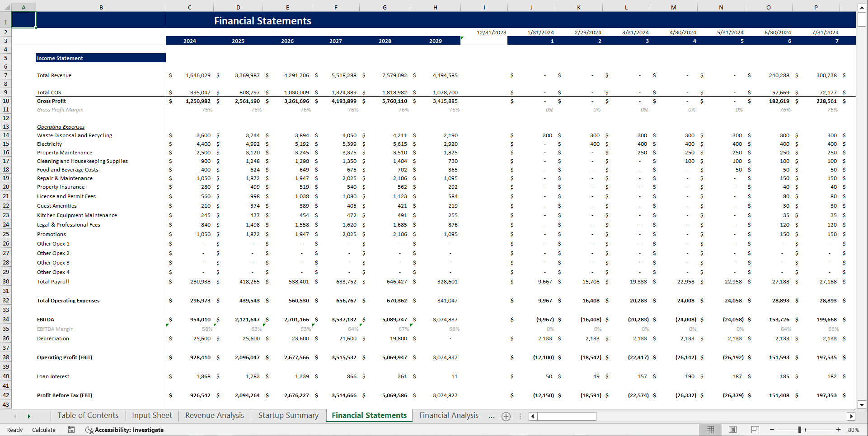
Task: Select column D by clicking its header
Action: coord(238,7)
